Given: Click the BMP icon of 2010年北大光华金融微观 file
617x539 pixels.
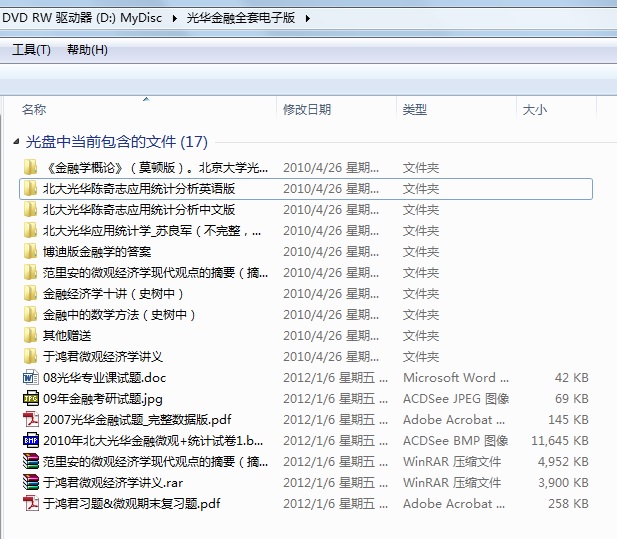Looking at the screenshot, I should coord(30,441).
